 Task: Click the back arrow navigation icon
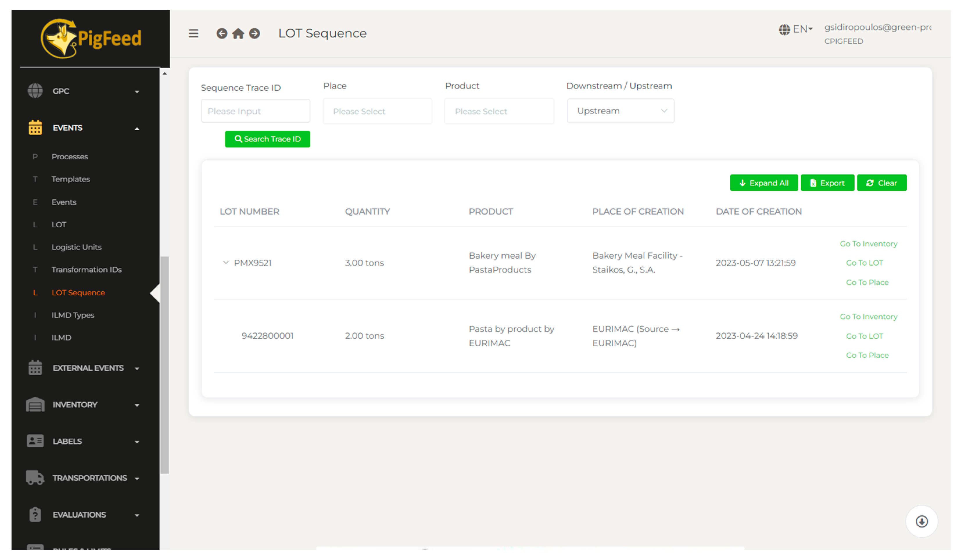pyautogui.click(x=222, y=34)
